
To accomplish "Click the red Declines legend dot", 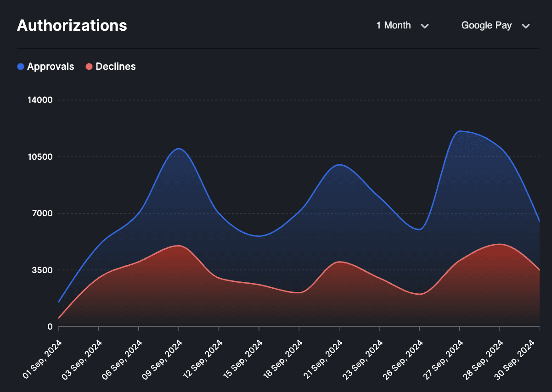I will click(89, 67).
